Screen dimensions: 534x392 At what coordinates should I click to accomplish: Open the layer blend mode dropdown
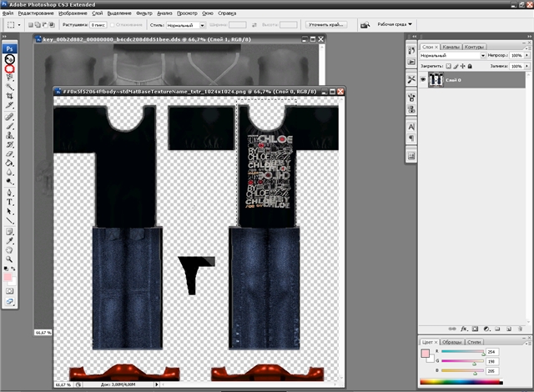(451, 56)
